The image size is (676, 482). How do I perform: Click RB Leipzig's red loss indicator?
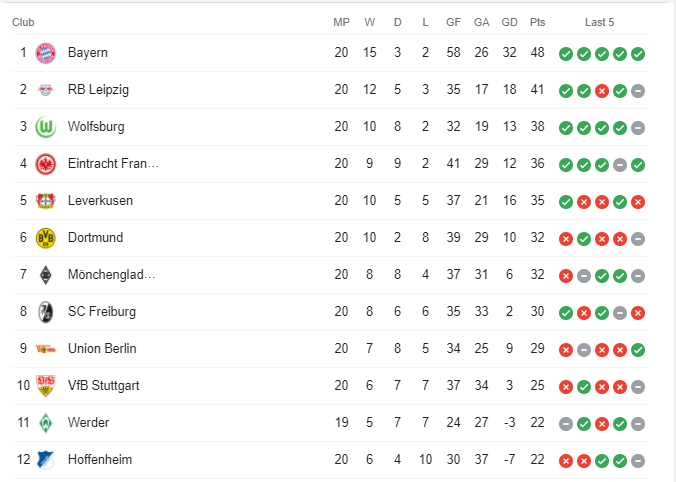point(602,91)
